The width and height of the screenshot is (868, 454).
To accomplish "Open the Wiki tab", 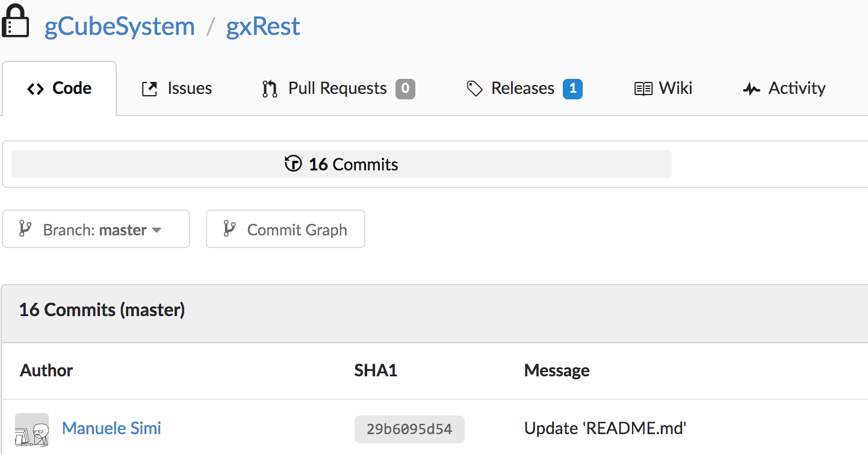I will pos(663,89).
